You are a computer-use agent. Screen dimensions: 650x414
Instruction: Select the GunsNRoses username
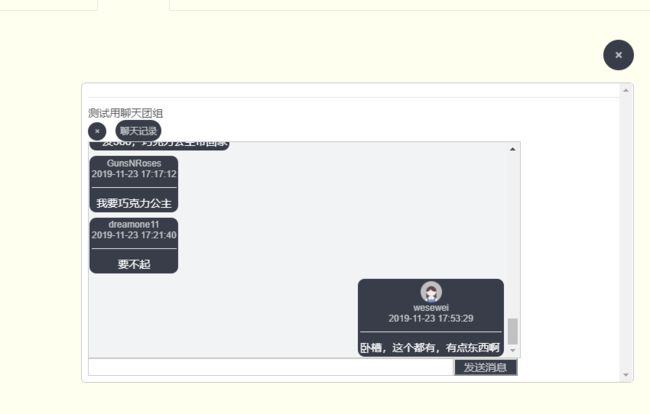tap(134, 163)
